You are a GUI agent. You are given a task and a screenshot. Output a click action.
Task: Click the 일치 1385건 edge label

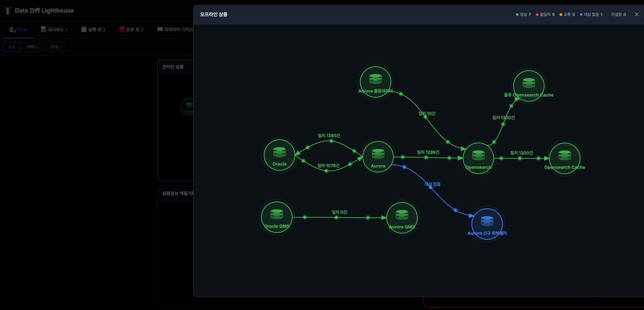point(329,136)
